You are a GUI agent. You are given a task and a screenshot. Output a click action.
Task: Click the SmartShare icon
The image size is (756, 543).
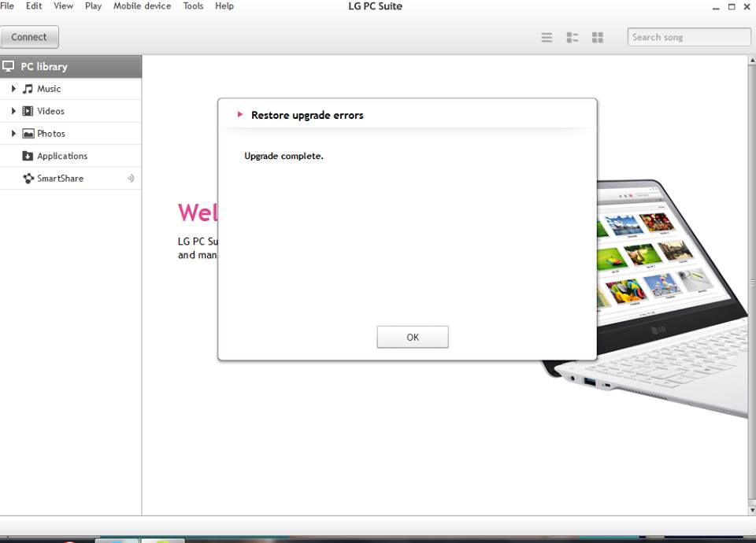point(28,179)
